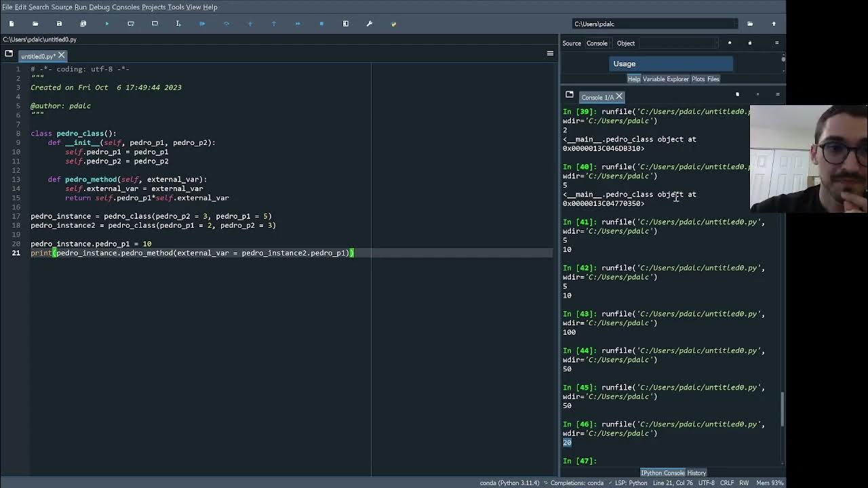Open the Consoles menu
868x488 pixels.
click(125, 7)
